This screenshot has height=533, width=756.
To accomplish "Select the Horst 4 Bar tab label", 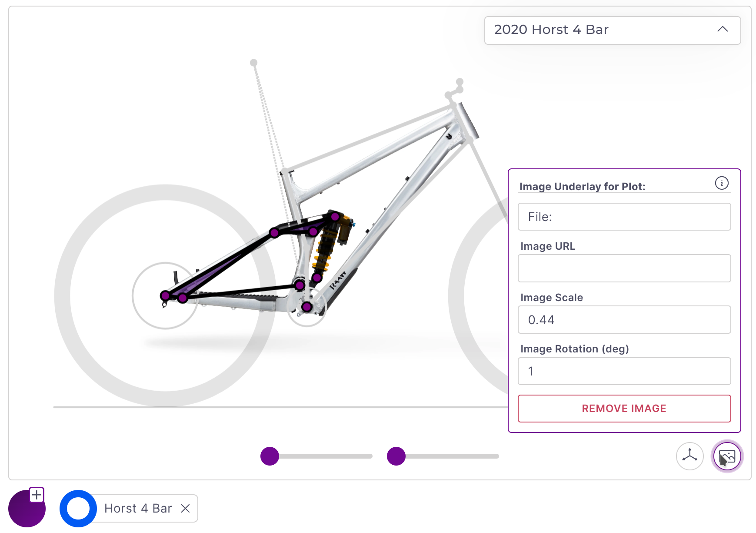I will 138,508.
